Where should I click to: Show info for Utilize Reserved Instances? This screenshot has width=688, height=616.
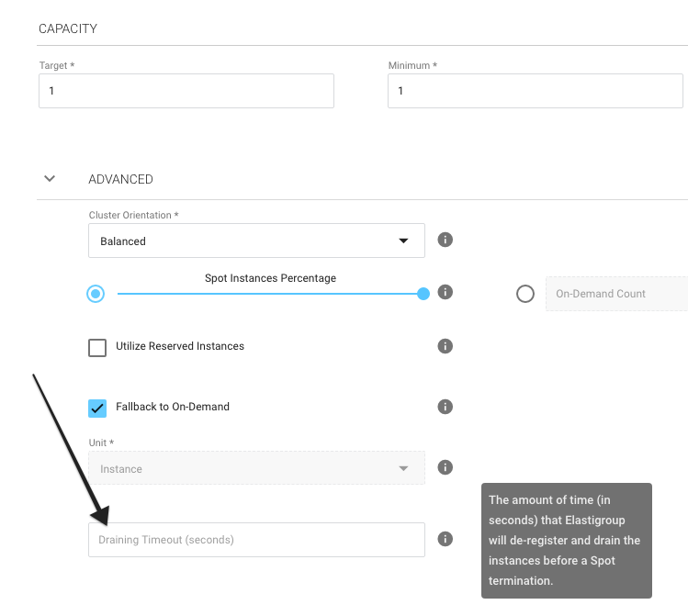446,346
